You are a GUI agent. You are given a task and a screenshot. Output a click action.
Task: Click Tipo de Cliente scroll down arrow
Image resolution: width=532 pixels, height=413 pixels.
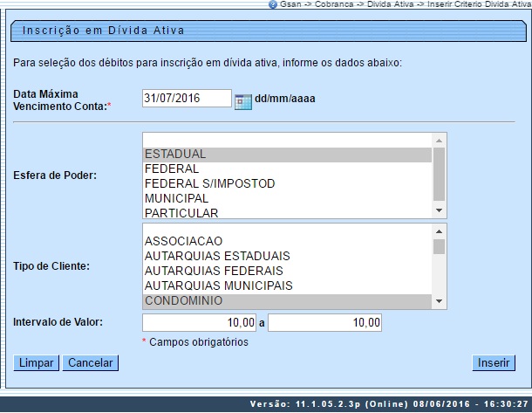point(439,301)
